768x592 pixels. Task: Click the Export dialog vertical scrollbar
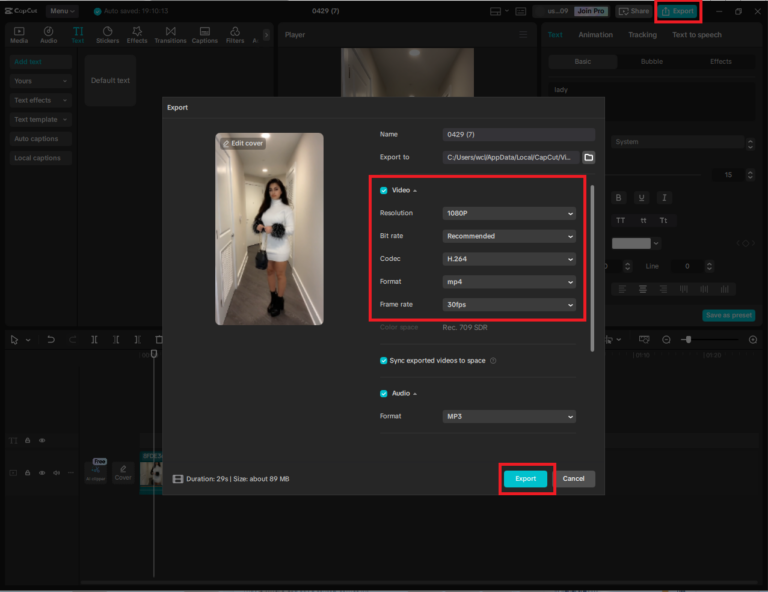point(592,268)
